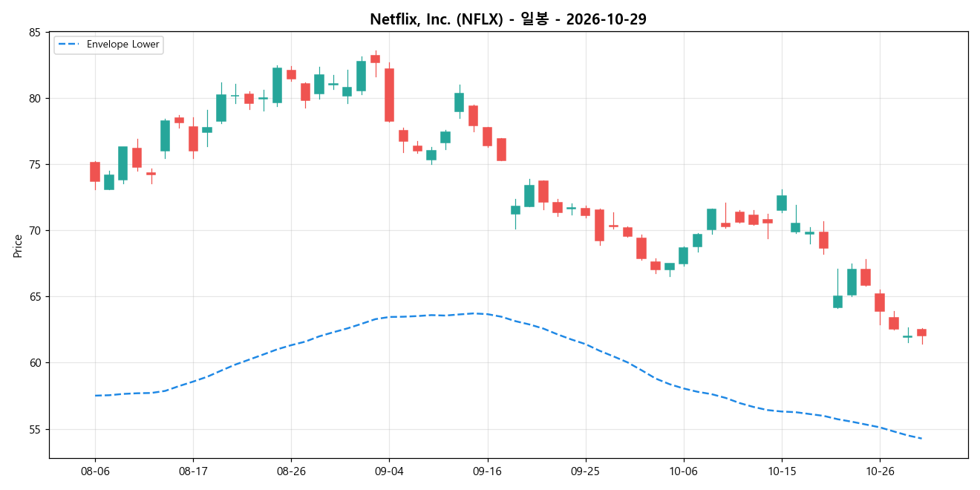
Task: Click the 10-15 x-axis date label
Action: (x=781, y=471)
